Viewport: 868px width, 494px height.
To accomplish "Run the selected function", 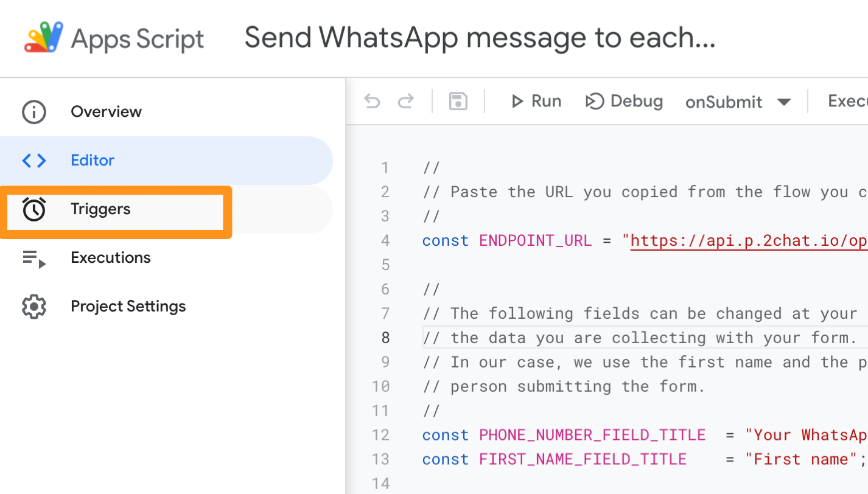I will [x=536, y=101].
